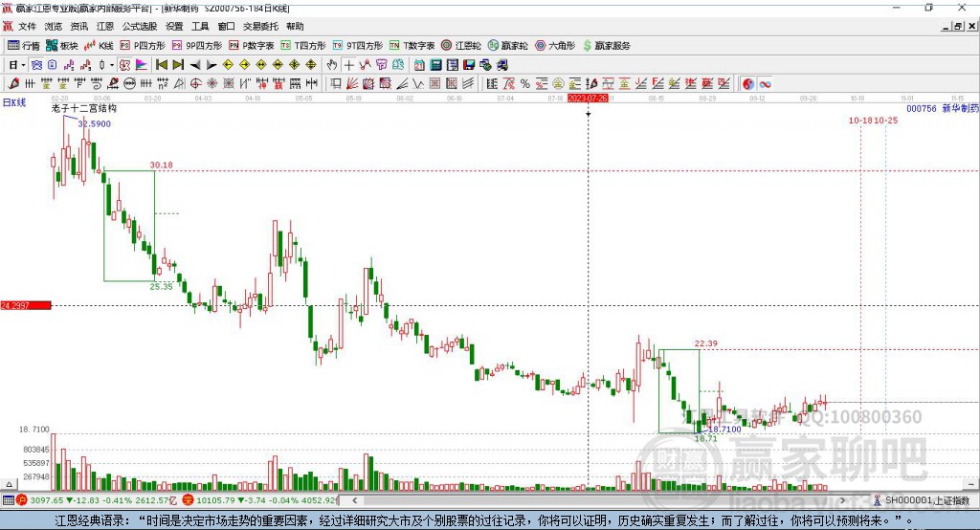This screenshot has height=530, width=980.
Task: Click the 30.18 price level label
Action: click(161, 165)
